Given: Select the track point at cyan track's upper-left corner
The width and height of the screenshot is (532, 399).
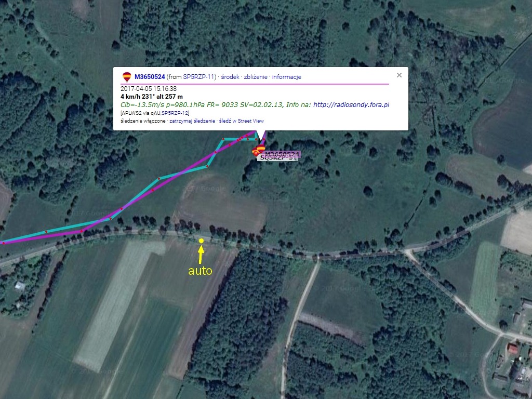Looking at the screenshot, I should tap(223, 139).
